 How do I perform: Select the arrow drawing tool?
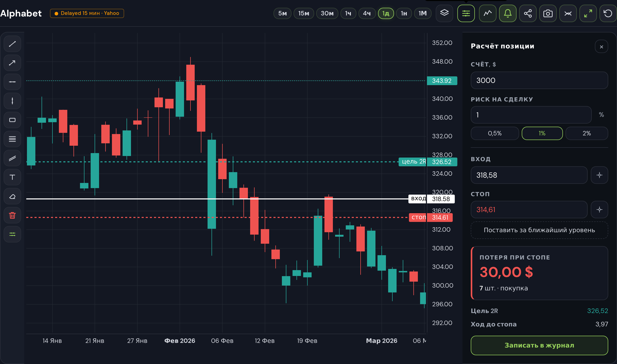(x=12, y=63)
